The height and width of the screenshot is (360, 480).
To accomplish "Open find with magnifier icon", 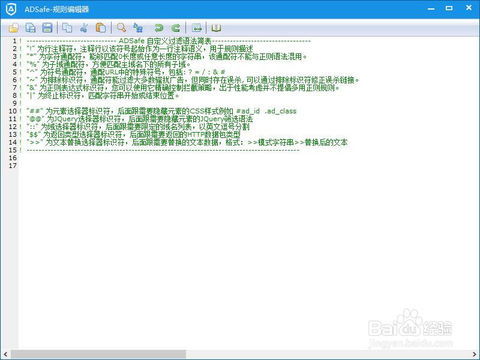I will [x=121, y=28].
